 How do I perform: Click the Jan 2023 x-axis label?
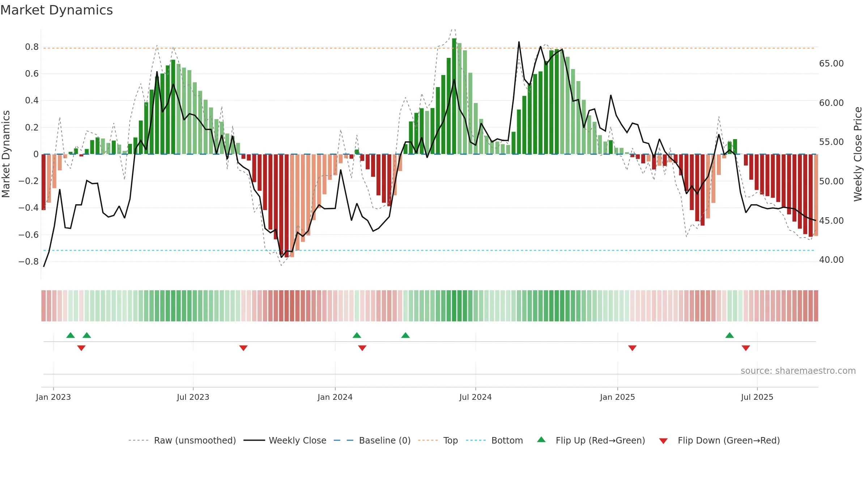[54, 397]
